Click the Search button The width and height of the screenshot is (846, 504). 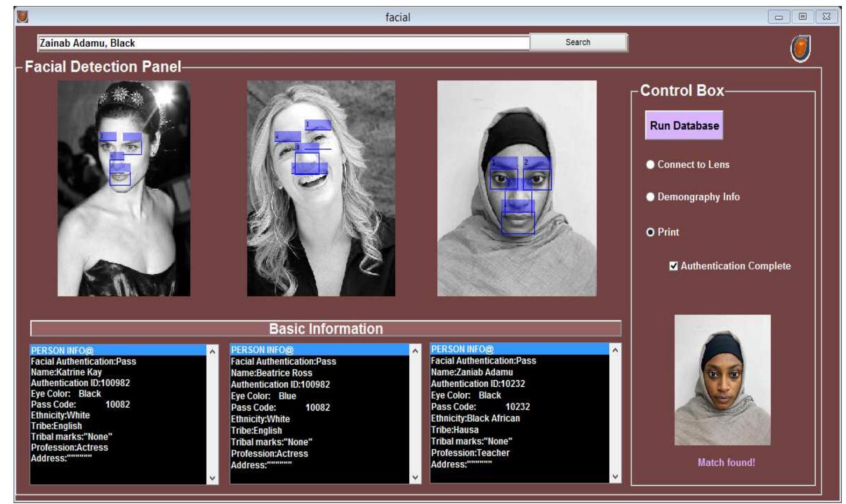click(x=578, y=43)
